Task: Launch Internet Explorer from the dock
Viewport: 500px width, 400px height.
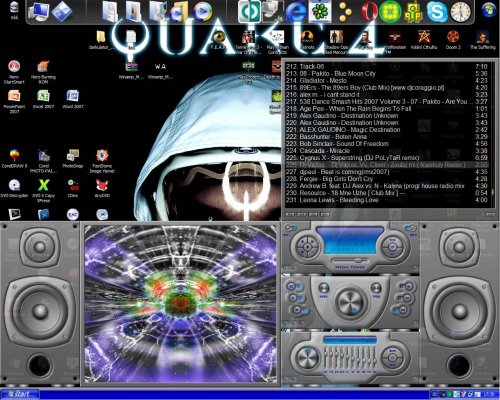Action: coord(295,12)
